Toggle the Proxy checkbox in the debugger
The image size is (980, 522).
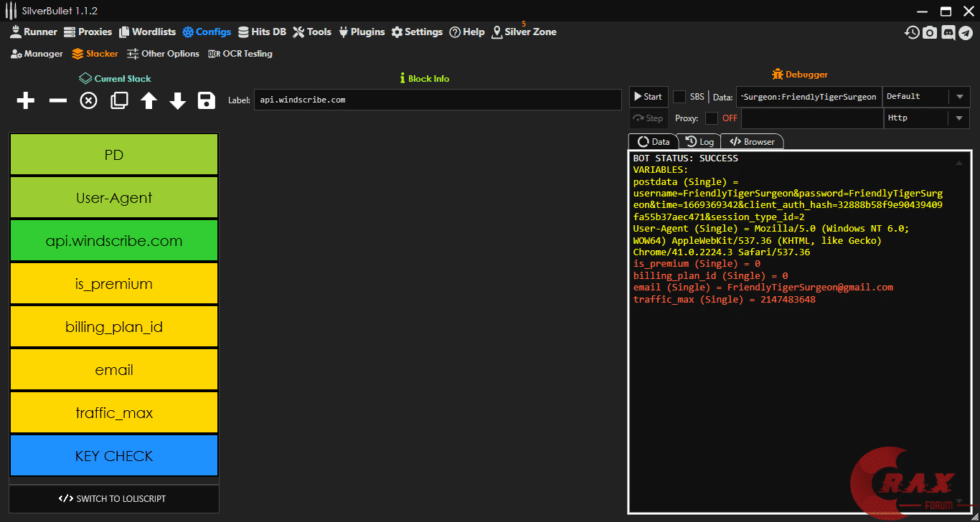click(711, 118)
